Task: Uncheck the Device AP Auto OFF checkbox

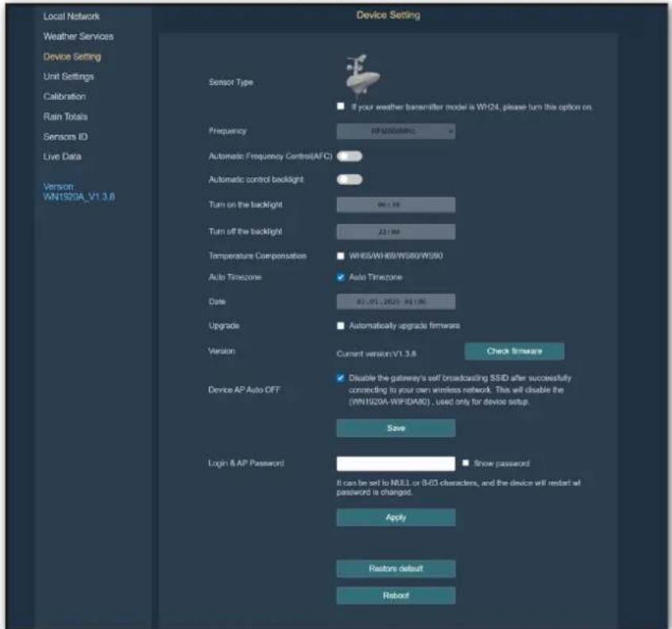Action: pos(341,378)
